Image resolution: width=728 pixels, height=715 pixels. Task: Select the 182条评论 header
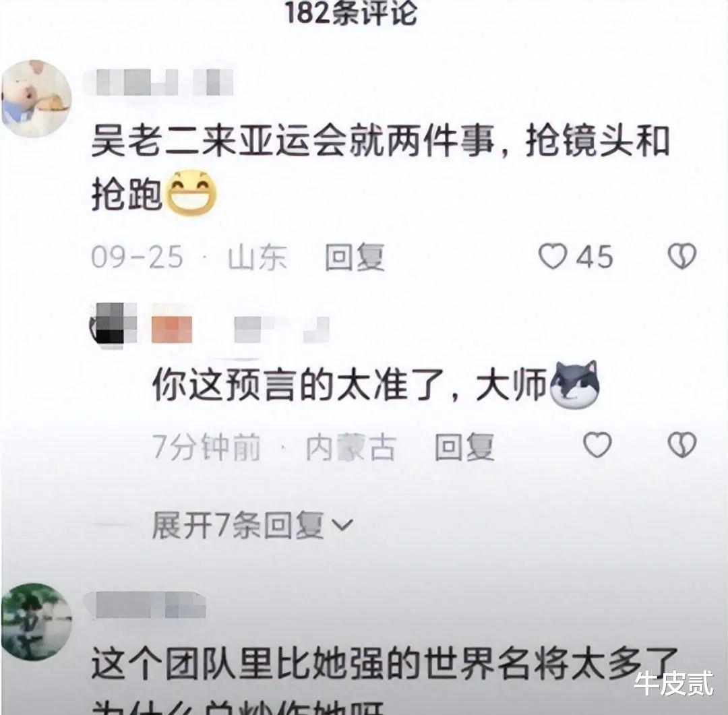[351, 12]
